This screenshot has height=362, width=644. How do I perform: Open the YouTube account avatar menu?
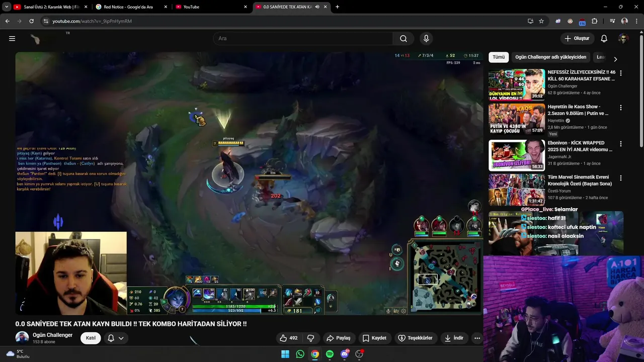tap(623, 38)
